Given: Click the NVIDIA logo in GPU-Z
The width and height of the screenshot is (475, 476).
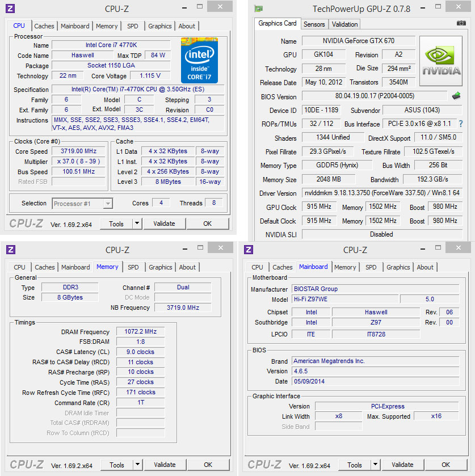Looking at the screenshot, I should click(x=441, y=62).
